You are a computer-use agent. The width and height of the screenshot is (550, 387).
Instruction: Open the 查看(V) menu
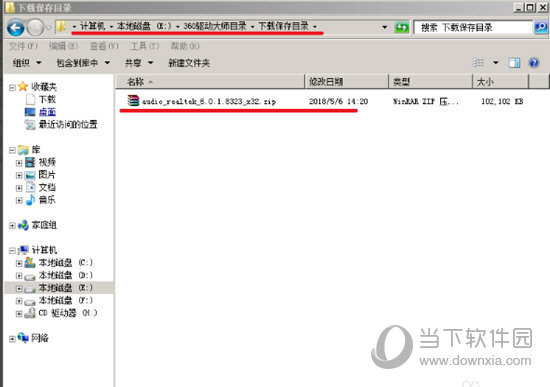(104, 46)
